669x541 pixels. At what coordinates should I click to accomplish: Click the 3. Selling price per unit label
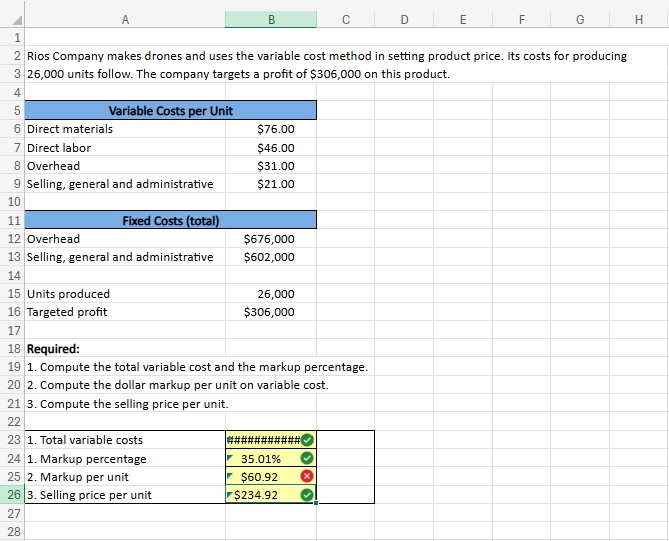pyautogui.click(x=89, y=495)
